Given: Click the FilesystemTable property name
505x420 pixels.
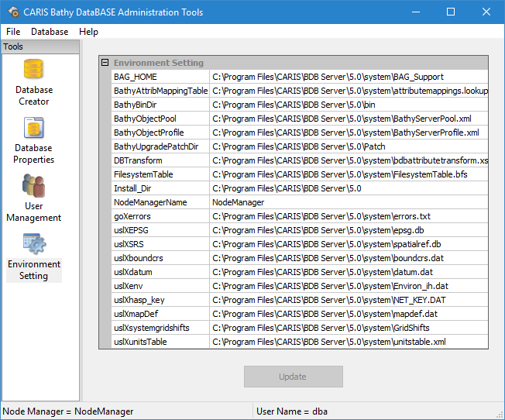Looking at the screenshot, I should [x=160, y=174].
